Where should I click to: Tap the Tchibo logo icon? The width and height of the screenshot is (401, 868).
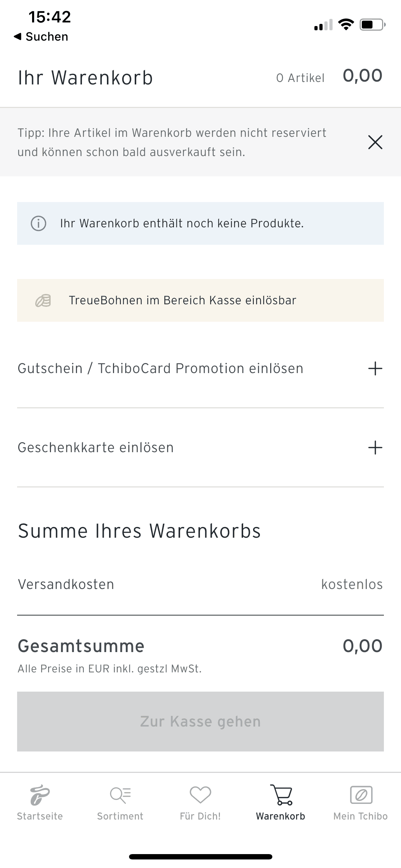click(40, 795)
